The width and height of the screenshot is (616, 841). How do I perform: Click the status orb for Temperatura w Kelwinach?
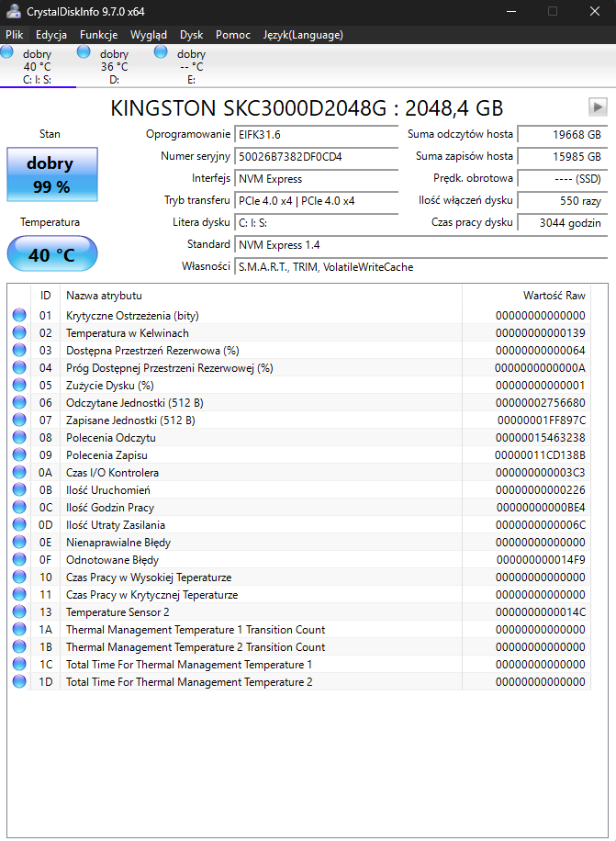pyautogui.click(x=19, y=332)
